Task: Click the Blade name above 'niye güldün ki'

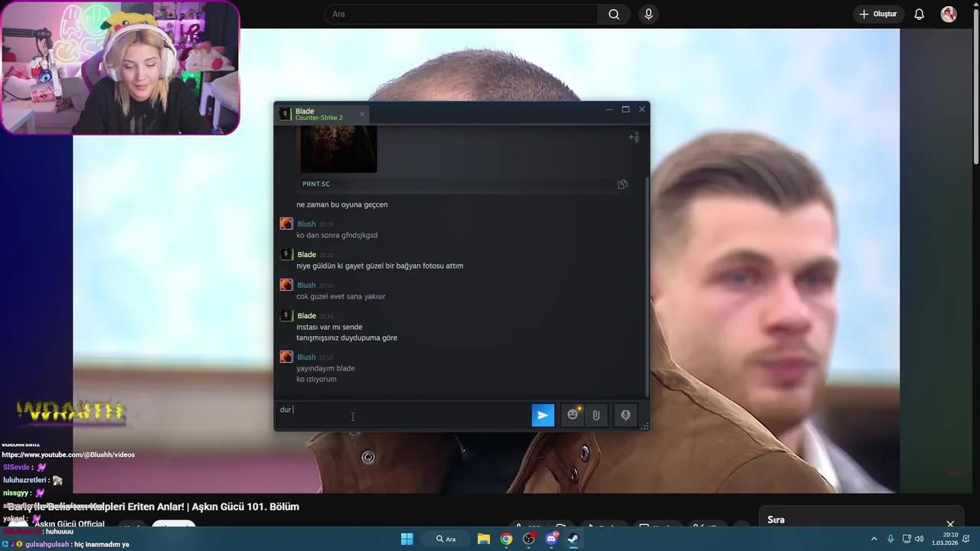Action: click(306, 255)
